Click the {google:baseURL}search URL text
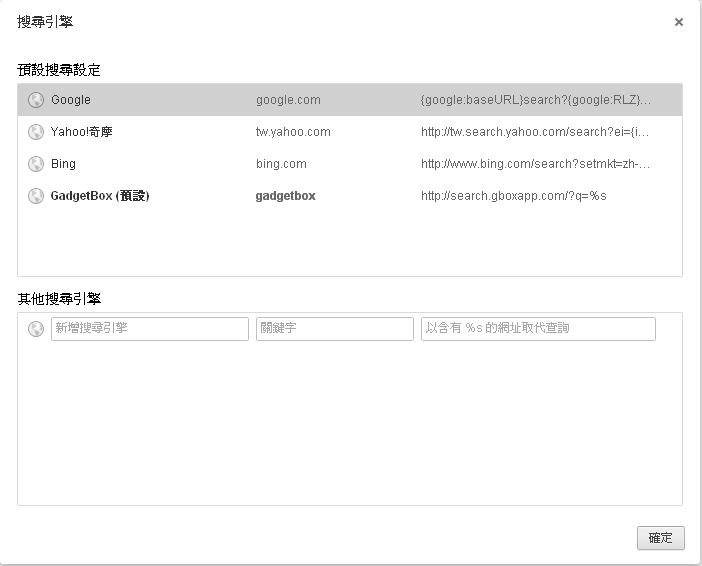Viewport: 702px width, 566px height. tap(536, 100)
